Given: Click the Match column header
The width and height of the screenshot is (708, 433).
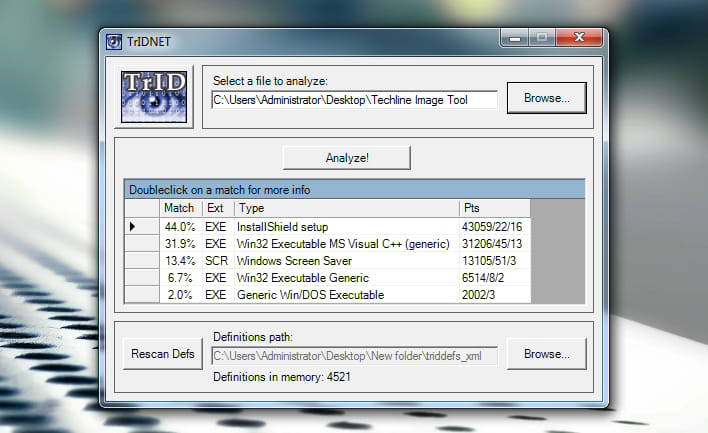Looking at the screenshot, I should 181,208.
